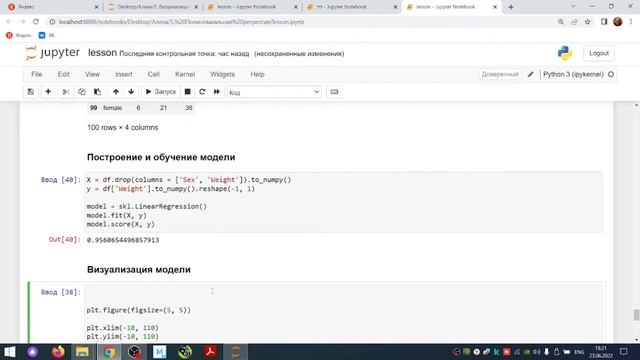This screenshot has width=640, height=360.
Task: Open the Windows Start menu
Action: (9, 351)
